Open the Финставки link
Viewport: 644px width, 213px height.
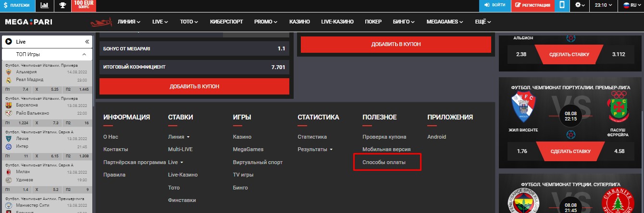click(182, 200)
